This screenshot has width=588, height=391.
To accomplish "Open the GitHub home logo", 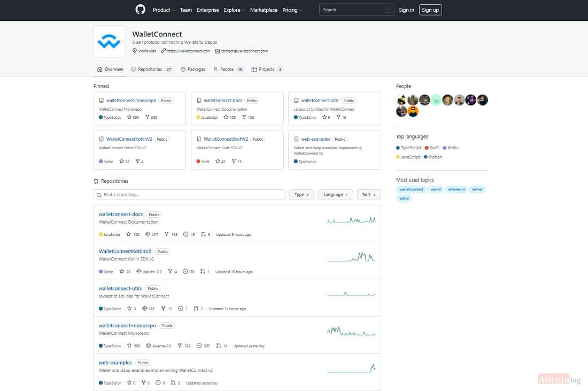I will tap(140, 10).
